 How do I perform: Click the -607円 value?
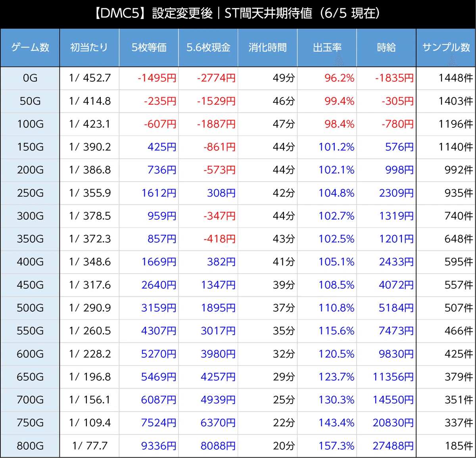(x=160, y=124)
